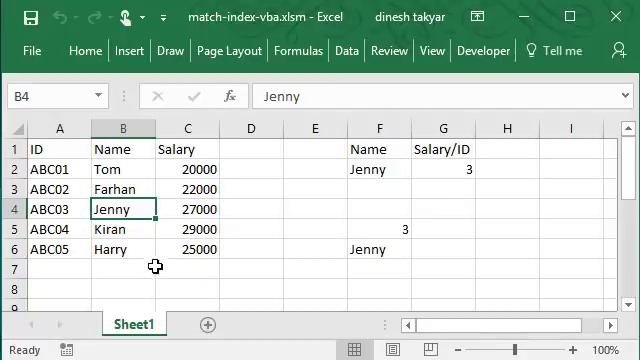Click the Save icon in title bar
Screen dimensions: 640x360
(31, 18)
